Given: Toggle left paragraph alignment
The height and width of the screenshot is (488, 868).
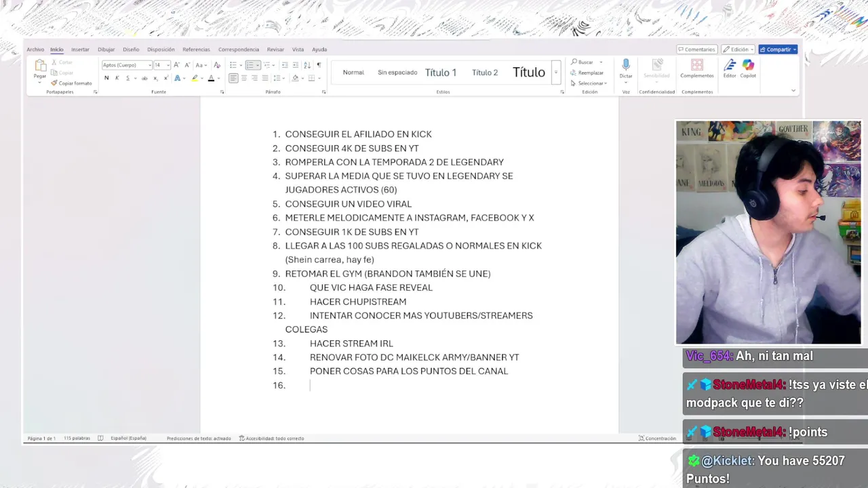Looking at the screenshot, I should click(233, 78).
